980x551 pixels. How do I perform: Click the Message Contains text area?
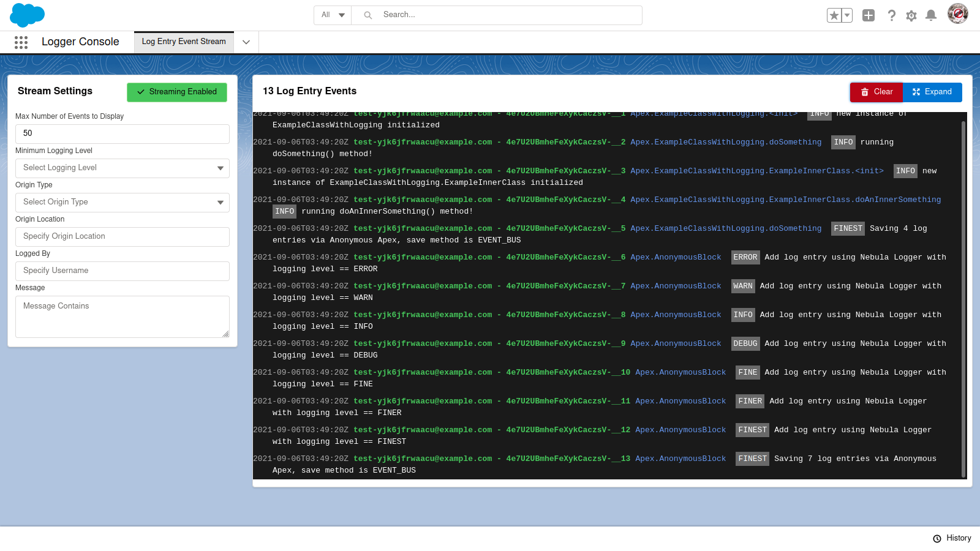(123, 317)
